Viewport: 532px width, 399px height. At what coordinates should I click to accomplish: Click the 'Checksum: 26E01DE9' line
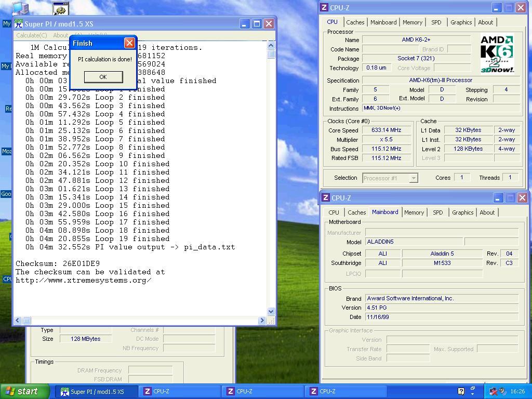(x=58, y=263)
